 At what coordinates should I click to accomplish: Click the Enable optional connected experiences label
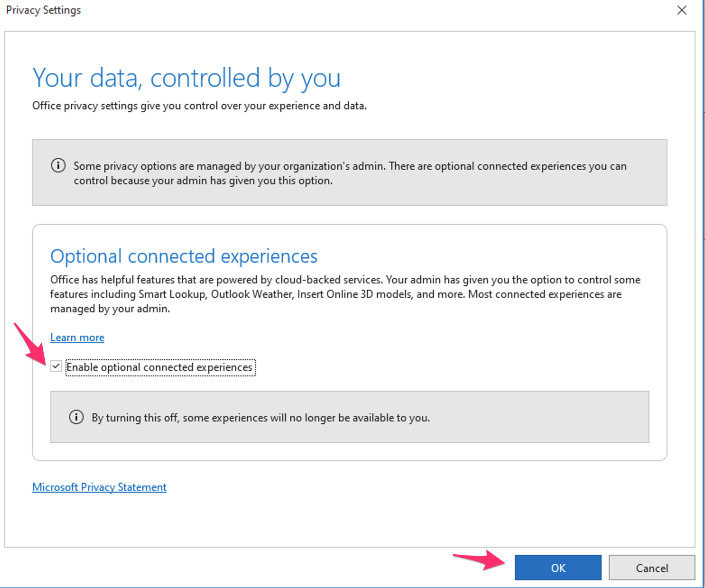(x=160, y=367)
